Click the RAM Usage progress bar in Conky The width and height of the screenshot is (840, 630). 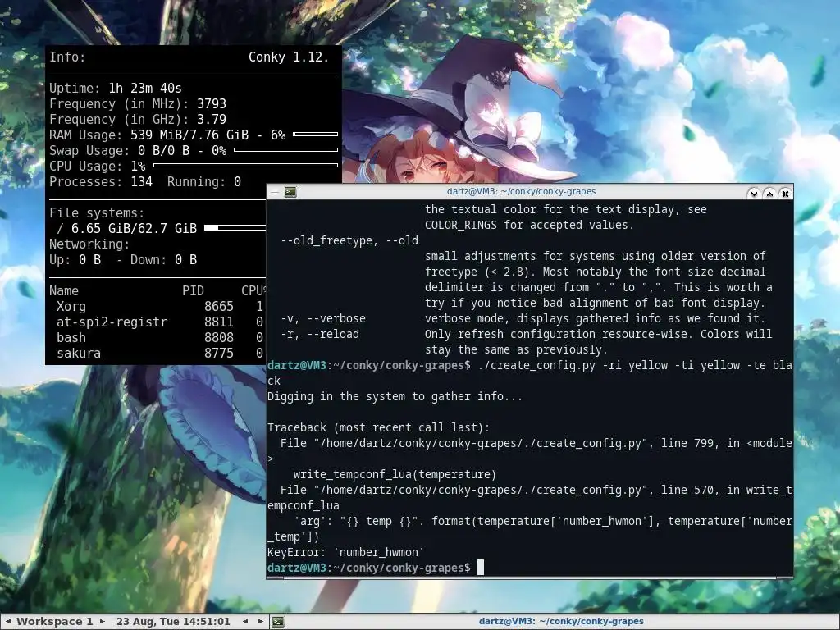click(316, 134)
